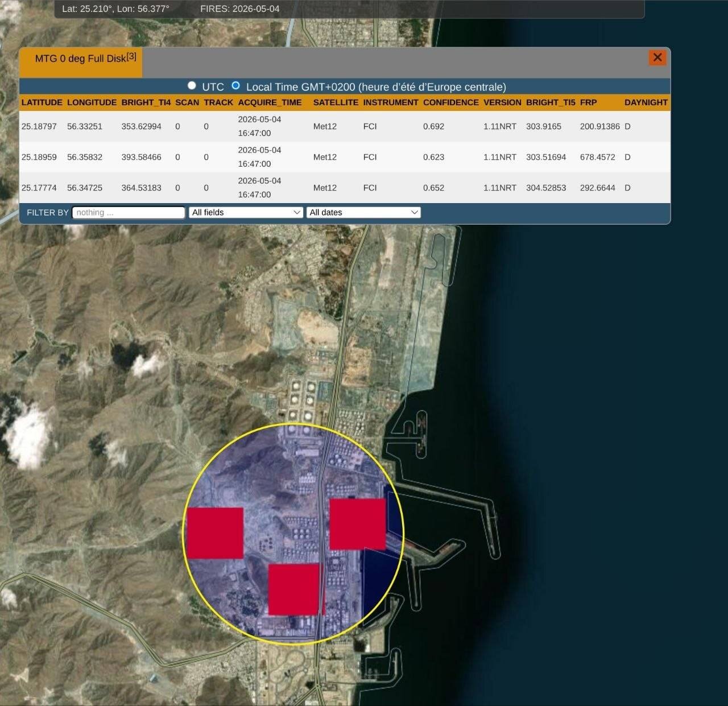Select the Local Time GMT+0200 radio button
Viewport: 728px width, 706px height.
(235, 85)
